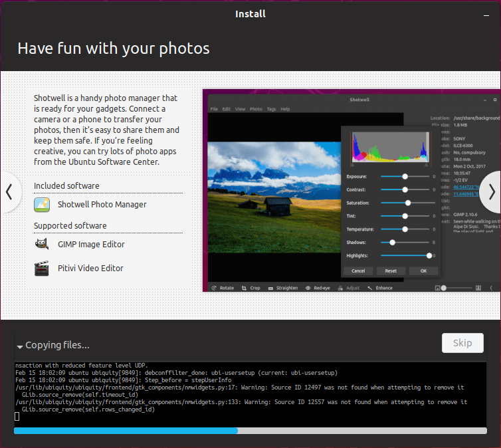501x448 pixels.
Task: Click inside the installer terminal output
Action: coord(250,392)
